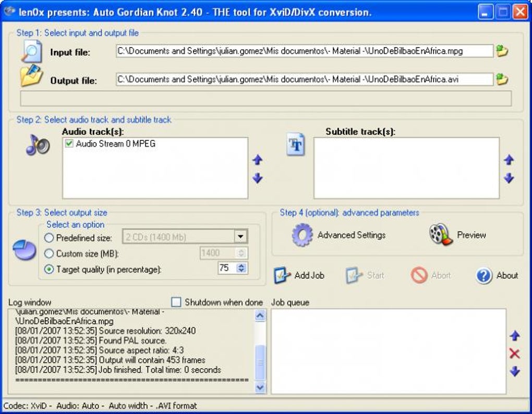Click the Start button

(365, 275)
